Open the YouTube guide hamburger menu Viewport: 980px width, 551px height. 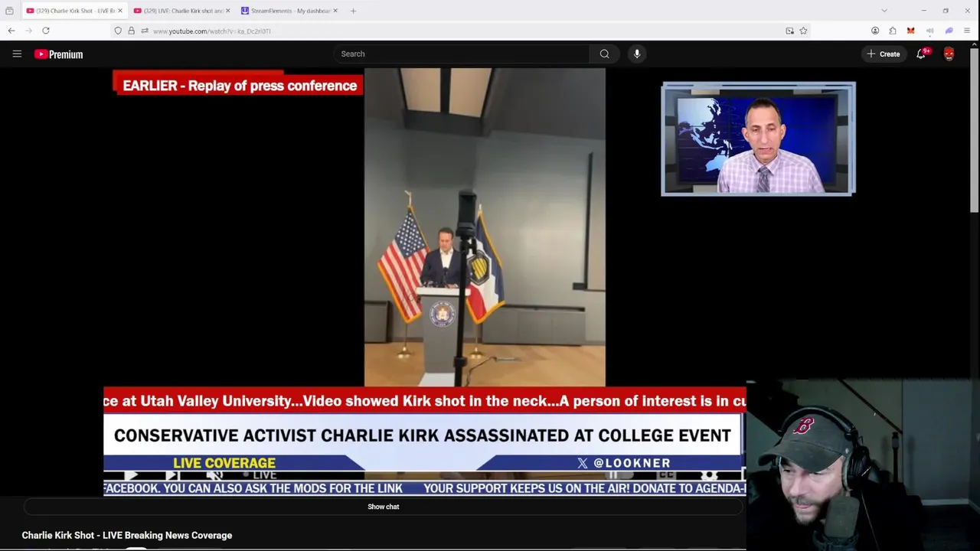(17, 54)
